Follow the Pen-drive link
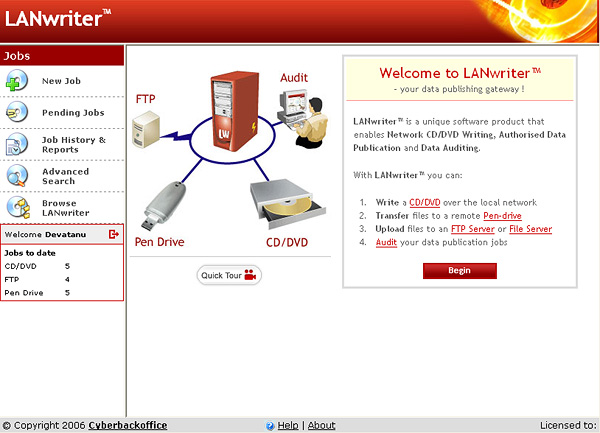 pos(502,216)
